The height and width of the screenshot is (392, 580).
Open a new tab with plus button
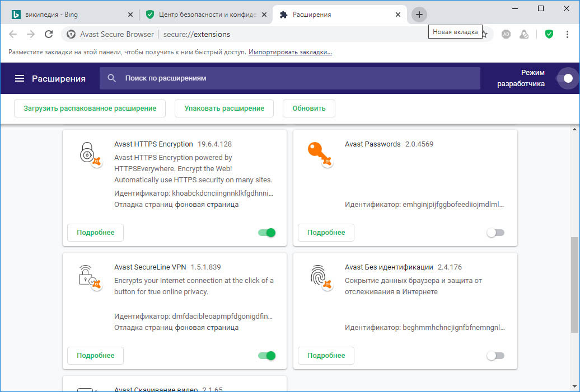(x=419, y=15)
